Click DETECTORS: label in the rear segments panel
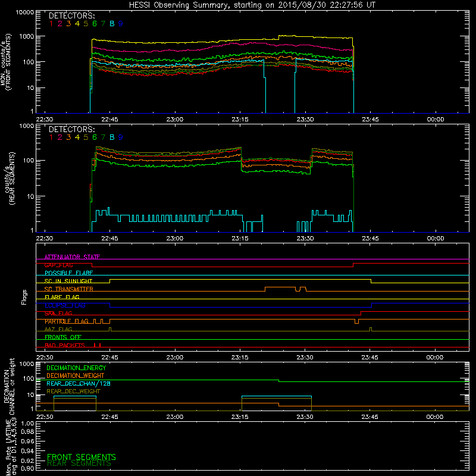This screenshot has width=476, height=476. point(71,129)
